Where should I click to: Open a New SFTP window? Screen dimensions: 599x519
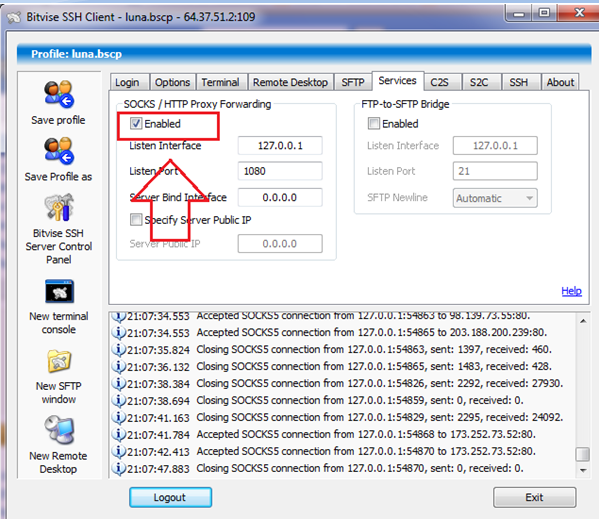59,361
